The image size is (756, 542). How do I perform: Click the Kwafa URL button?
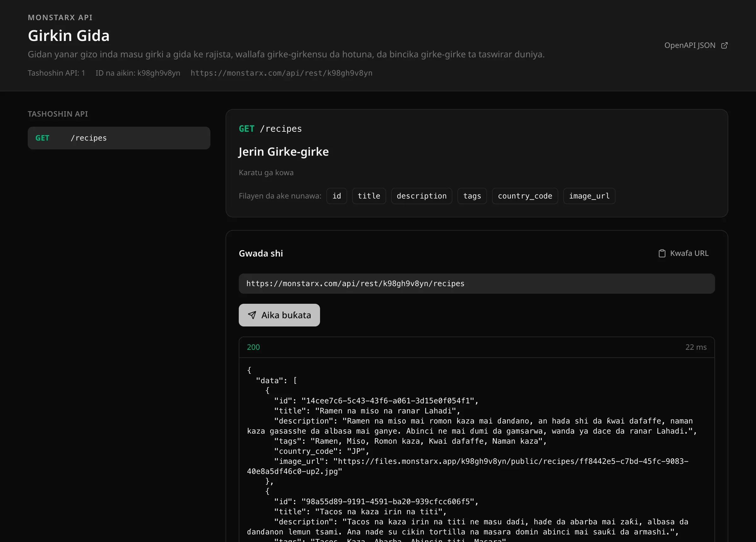[683, 253]
